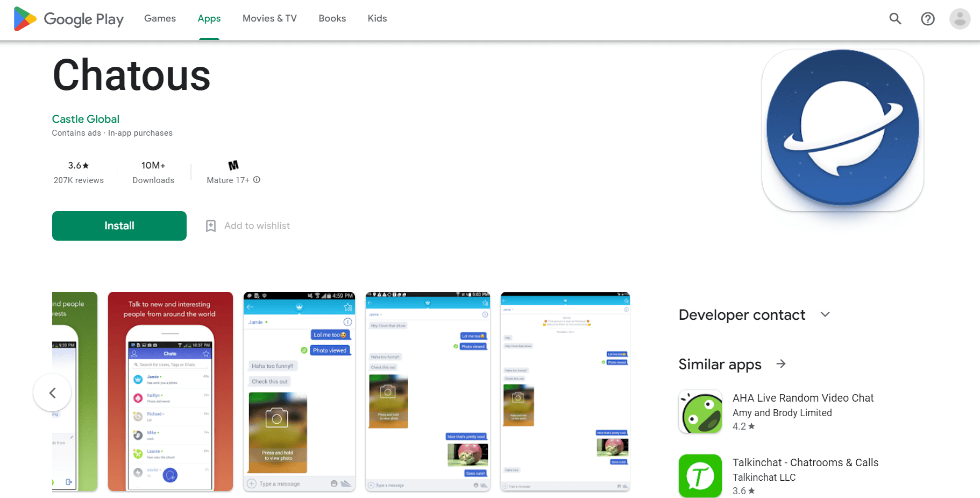Show Mature 17+ rating info icon
This screenshot has width=980, height=498.
257,180
